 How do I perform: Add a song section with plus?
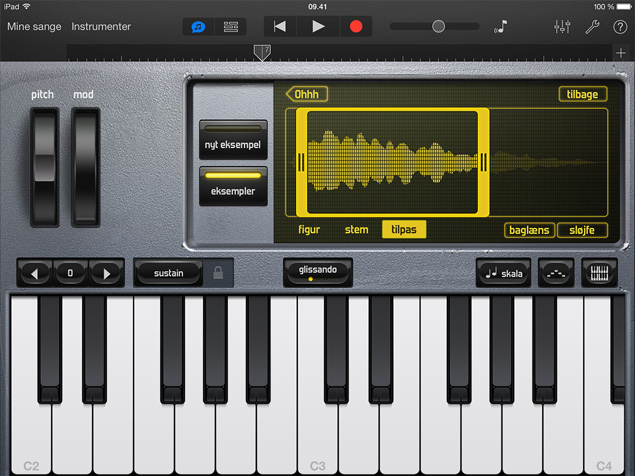(x=621, y=53)
